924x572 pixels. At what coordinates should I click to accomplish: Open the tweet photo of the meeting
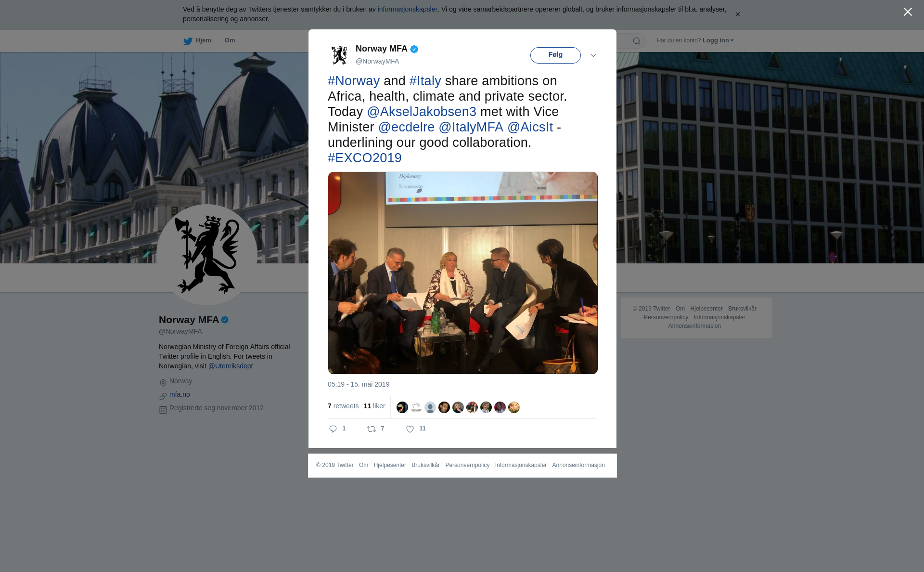(463, 273)
